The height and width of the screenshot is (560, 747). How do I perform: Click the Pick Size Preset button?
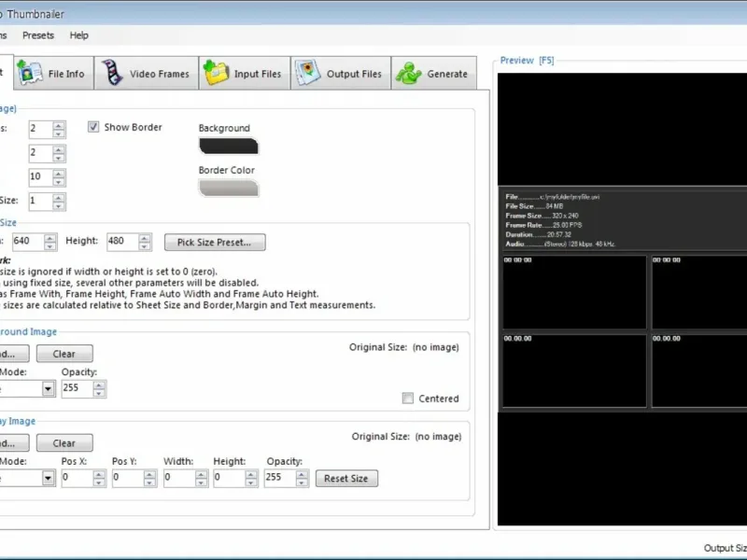point(215,243)
